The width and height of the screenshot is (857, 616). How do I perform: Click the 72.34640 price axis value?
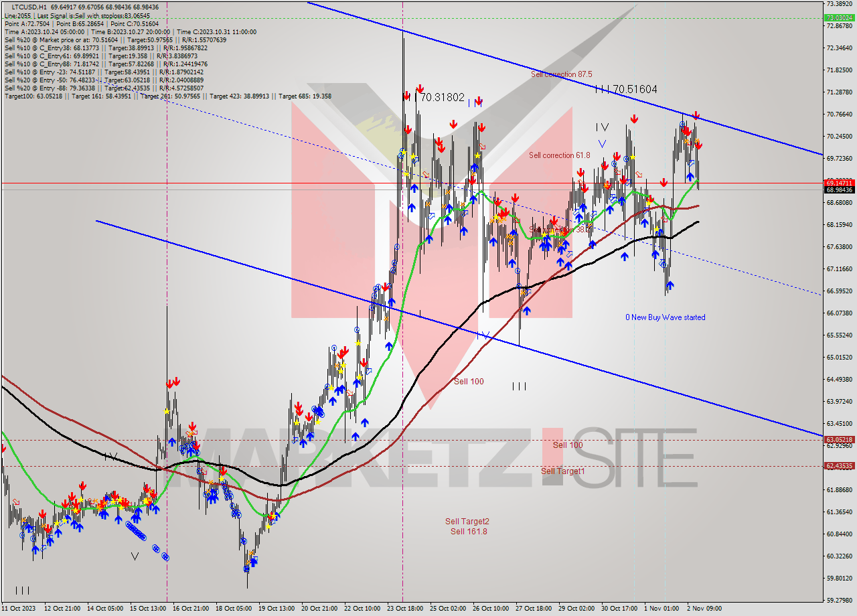(x=840, y=48)
